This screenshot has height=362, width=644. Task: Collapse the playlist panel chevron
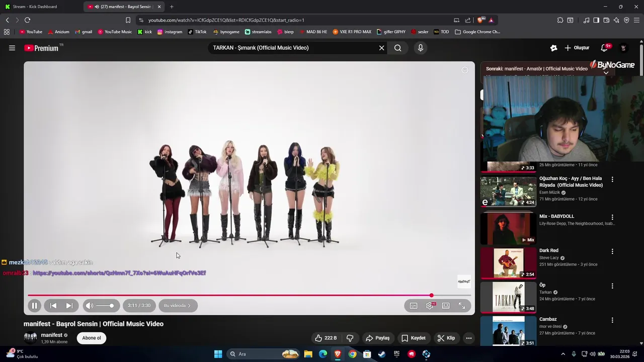click(606, 73)
